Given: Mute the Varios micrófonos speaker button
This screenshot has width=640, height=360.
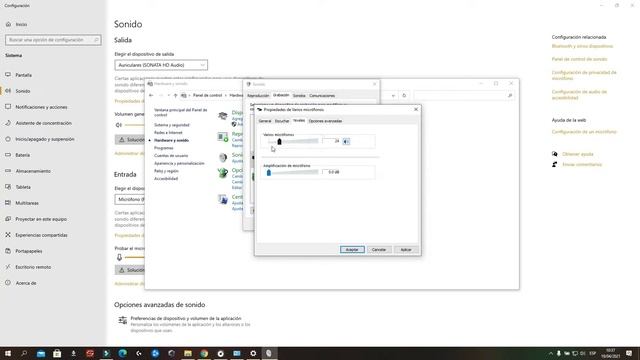Looking at the screenshot, I should click(346, 141).
